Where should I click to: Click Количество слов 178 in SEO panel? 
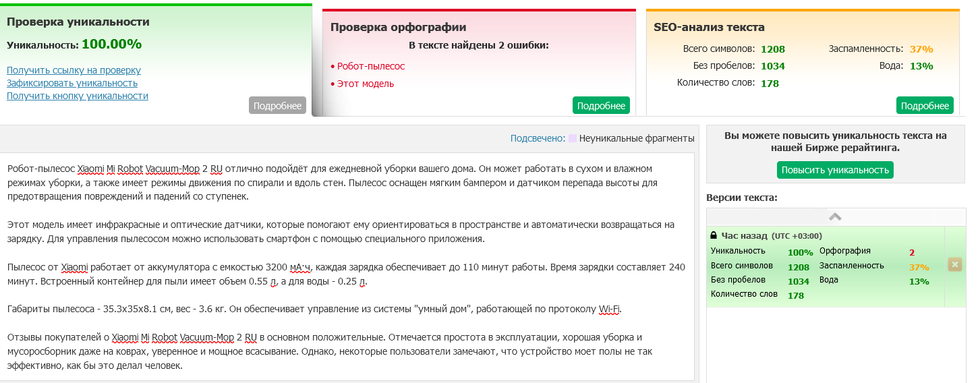770,84
